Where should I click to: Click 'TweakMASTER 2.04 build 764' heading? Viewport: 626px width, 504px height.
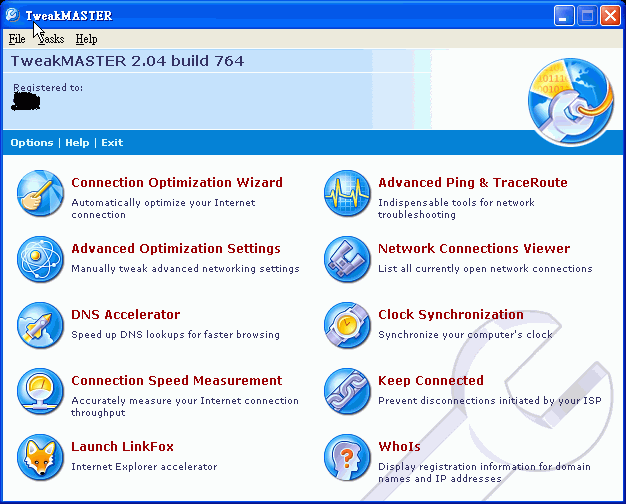pos(127,61)
